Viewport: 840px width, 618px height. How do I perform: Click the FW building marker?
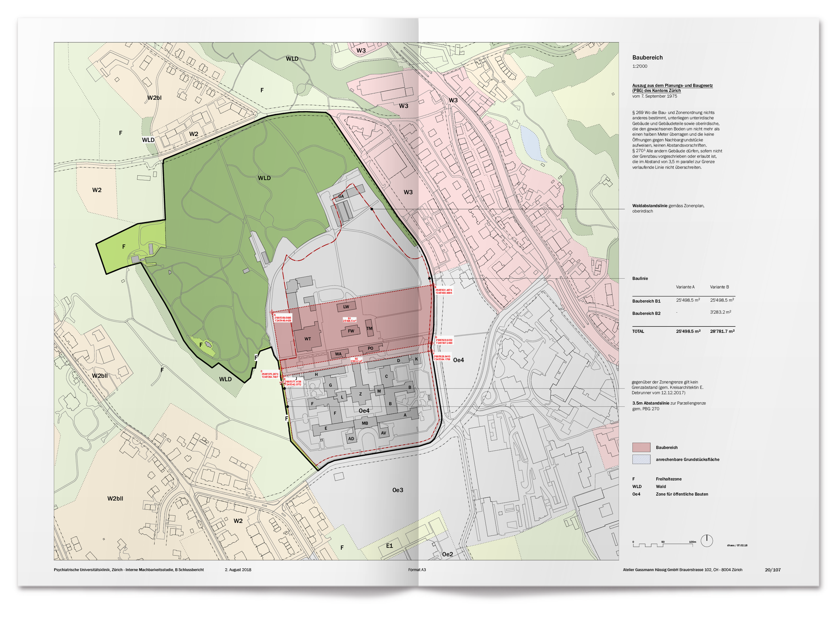click(351, 331)
